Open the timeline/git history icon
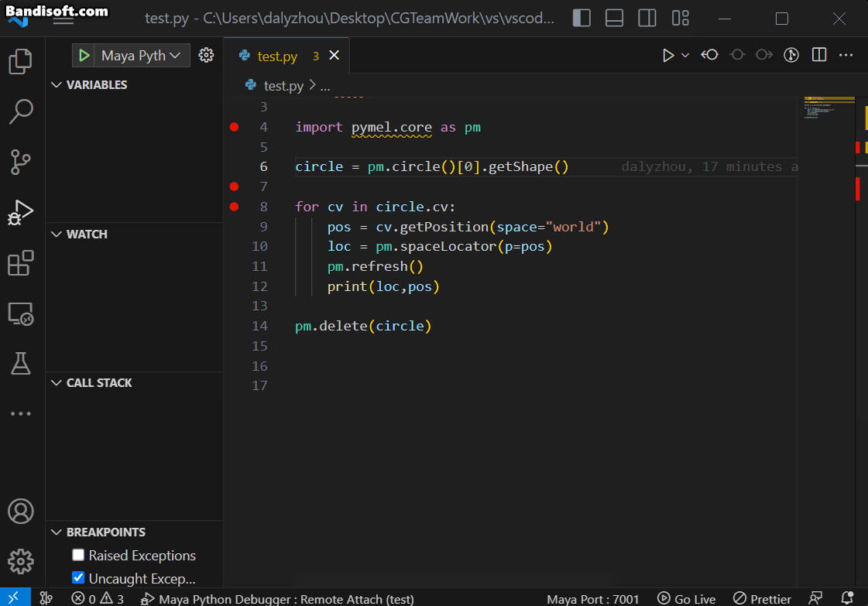868x606 pixels. pos(791,55)
